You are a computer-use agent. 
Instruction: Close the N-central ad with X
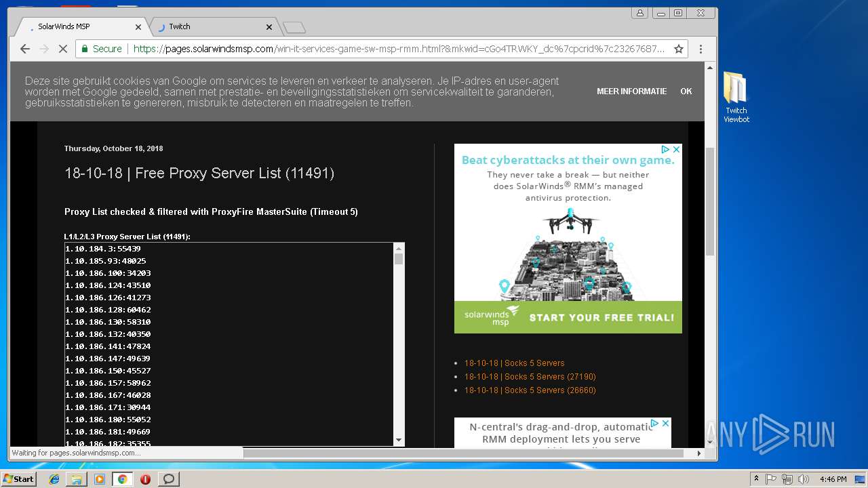tap(665, 423)
